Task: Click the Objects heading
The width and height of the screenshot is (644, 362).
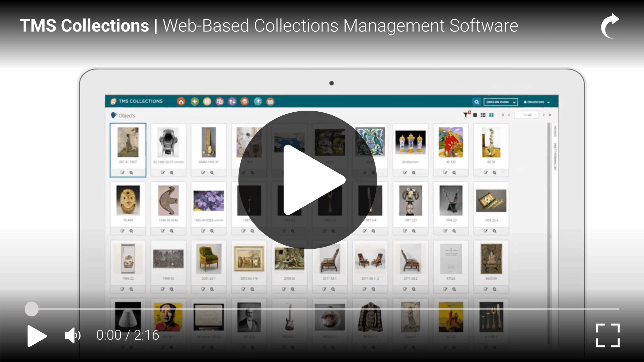Action: click(x=127, y=116)
